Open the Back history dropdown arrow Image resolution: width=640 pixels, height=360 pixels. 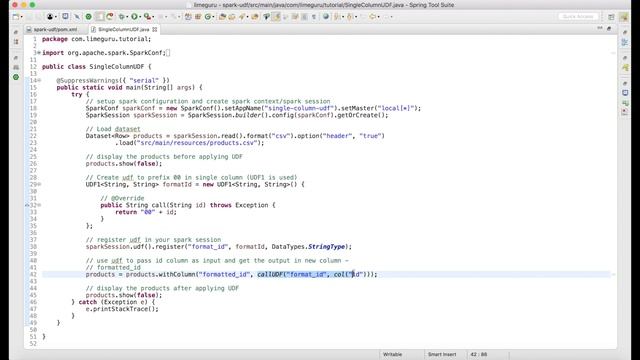[378, 17]
